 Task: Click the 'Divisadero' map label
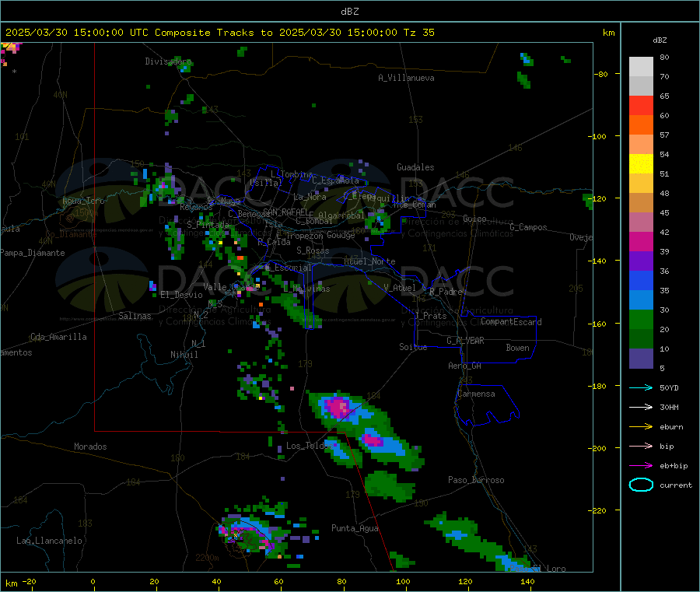(168, 61)
